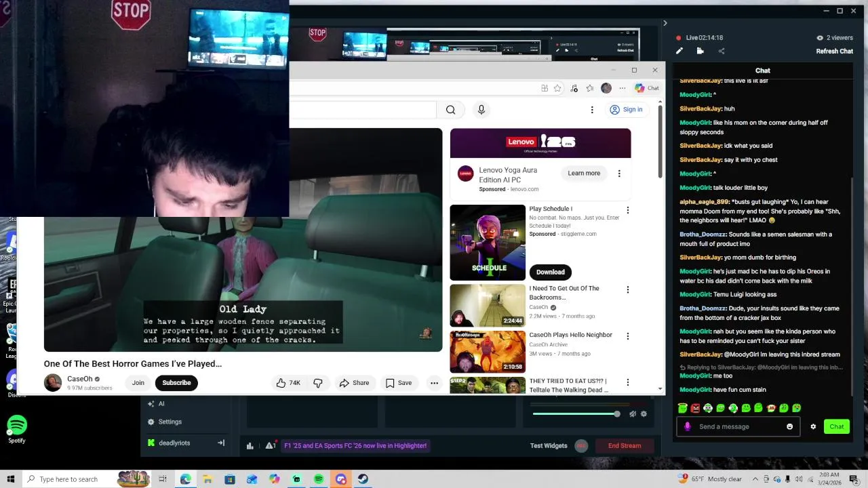Show hidden system tray icons chevron
868x488 pixels.
click(x=755, y=479)
